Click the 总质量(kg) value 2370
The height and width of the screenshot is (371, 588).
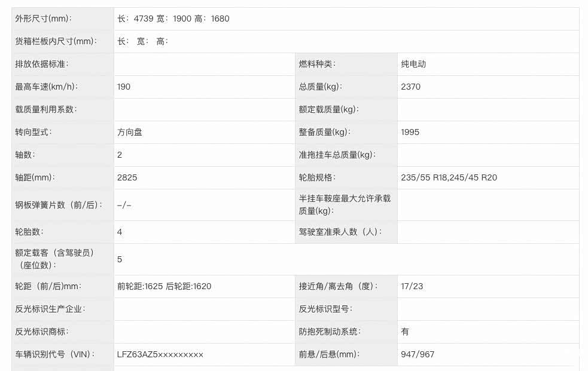[410, 87]
